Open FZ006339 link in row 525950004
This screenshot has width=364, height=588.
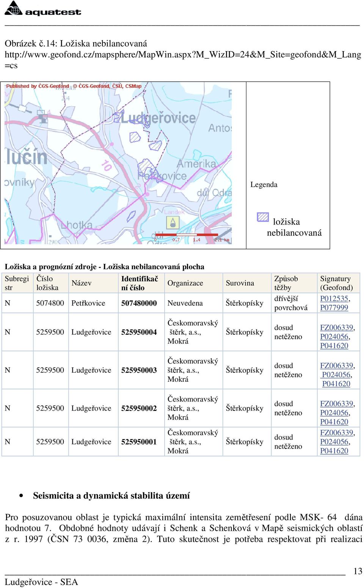click(337, 327)
